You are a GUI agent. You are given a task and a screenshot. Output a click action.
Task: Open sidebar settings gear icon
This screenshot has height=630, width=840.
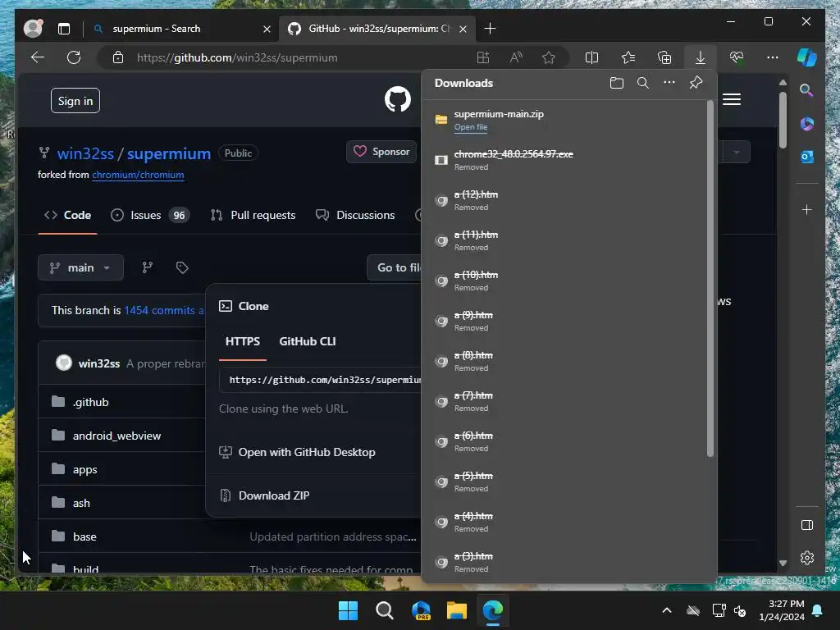coord(807,558)
